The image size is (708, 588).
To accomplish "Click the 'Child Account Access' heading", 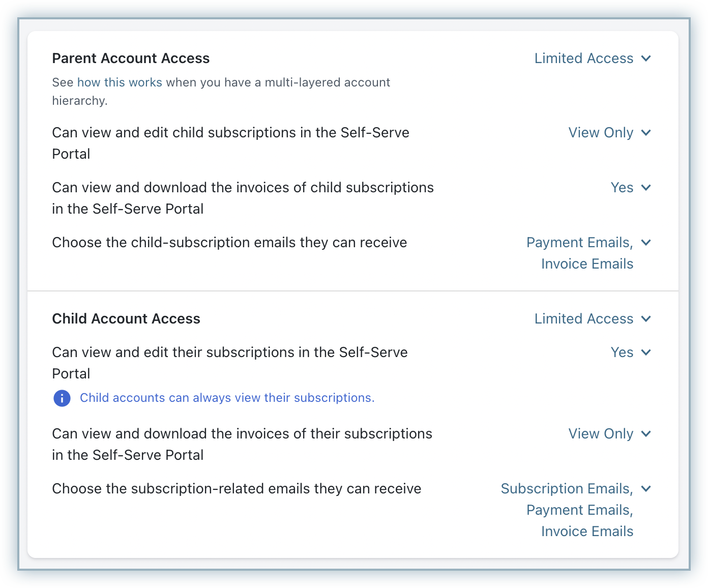I will tap(126, 319).
